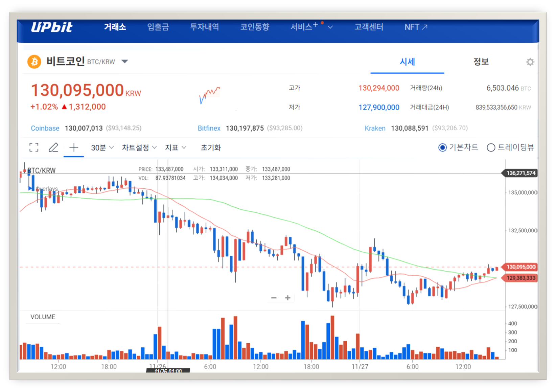
Task: Click the VOLUME panel label
Action: (43, 317)
